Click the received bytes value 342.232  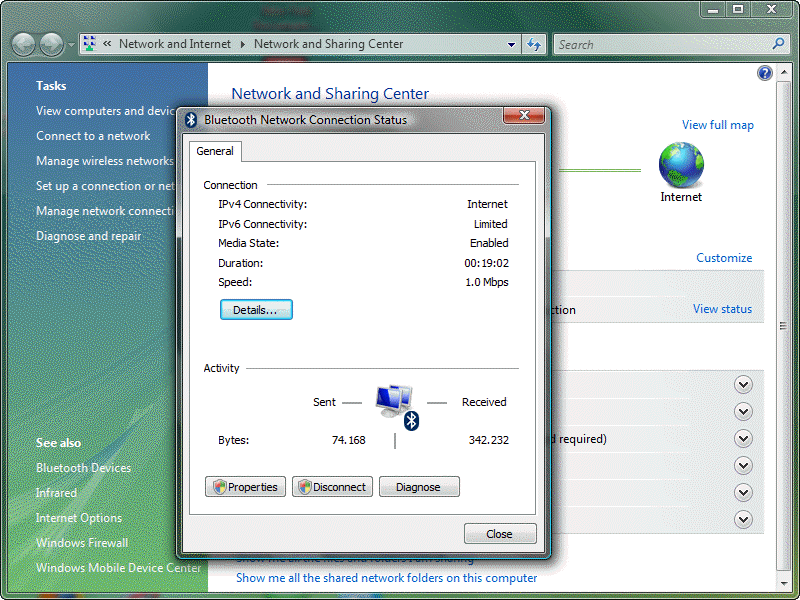coord(489,440)
